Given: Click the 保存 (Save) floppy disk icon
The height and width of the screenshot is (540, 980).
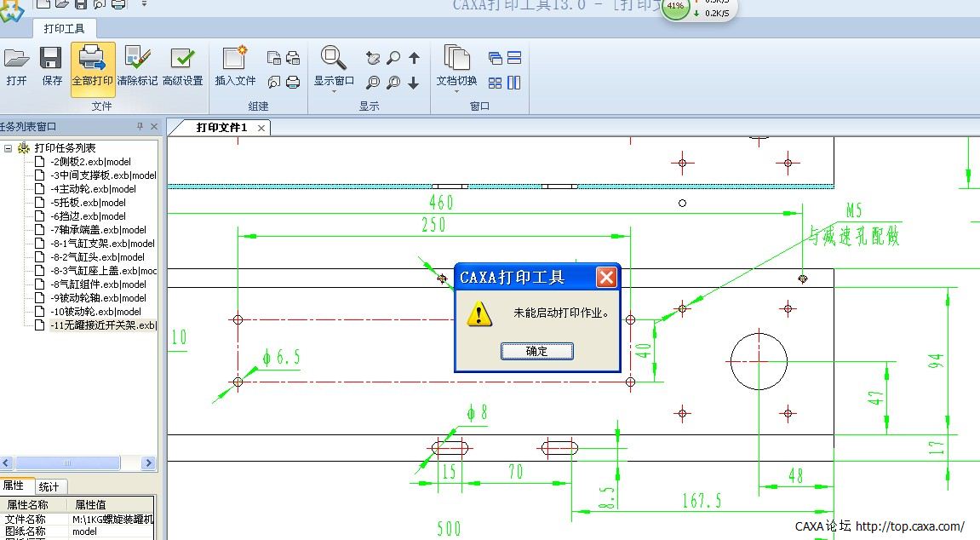Looking at the screenshot, I should pyautogui.click(x=52, y=66).
